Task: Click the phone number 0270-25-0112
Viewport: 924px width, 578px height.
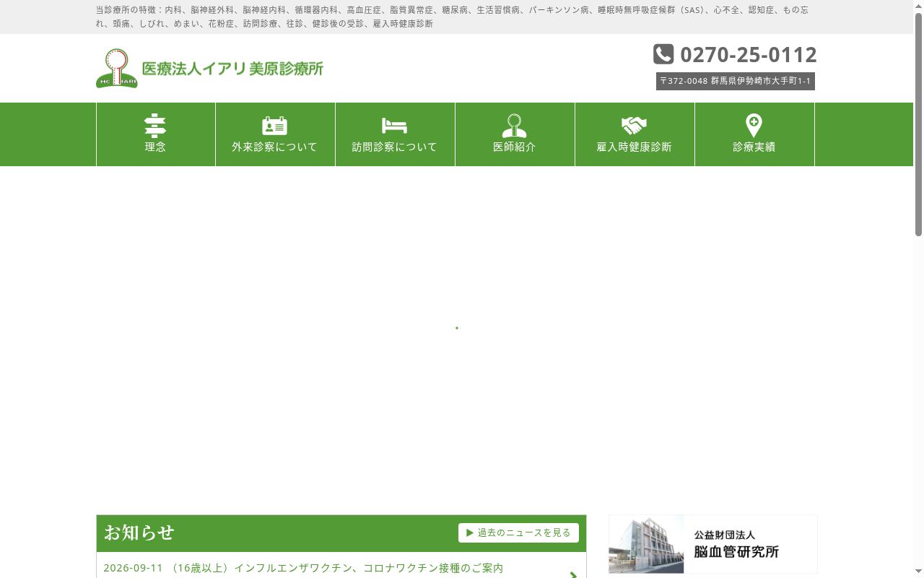Action: click(749, 54)
